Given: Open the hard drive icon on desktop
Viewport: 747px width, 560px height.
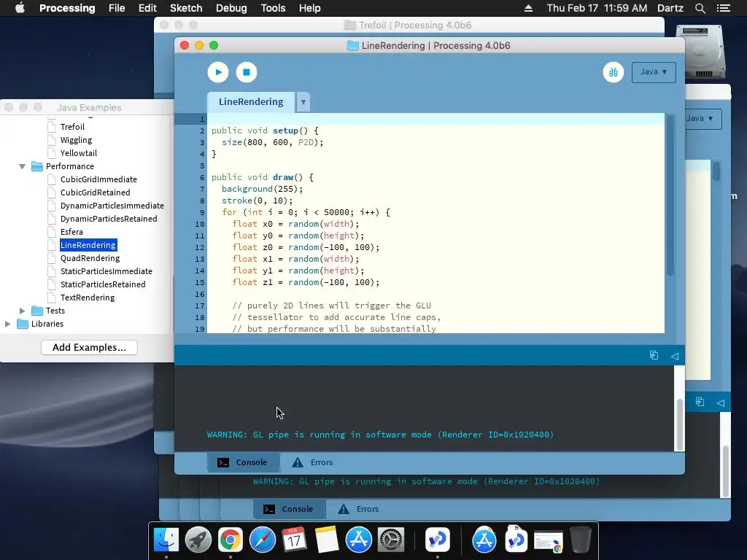Looking at the screenshot, I should tap(701, 52).
